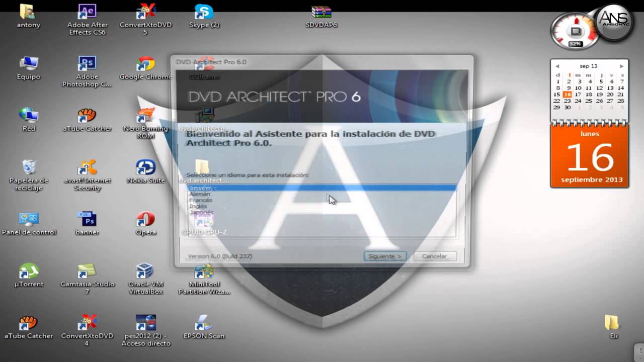Image resolution: width=644 pixels, height=362 pixels.
Task: Launch aTube Catcher beside ConvertXtoDVD 4
Action: [29, 327]
